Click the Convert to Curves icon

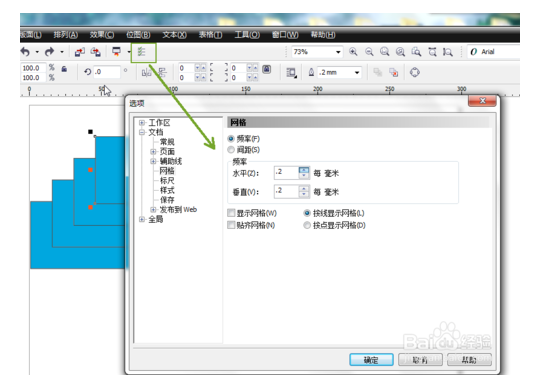415,72
